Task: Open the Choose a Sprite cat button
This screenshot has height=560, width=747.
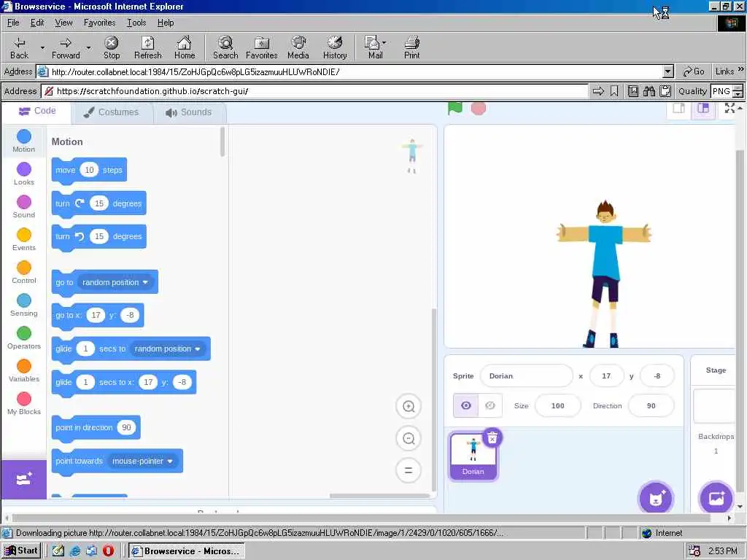Action: tap(656, 499)
